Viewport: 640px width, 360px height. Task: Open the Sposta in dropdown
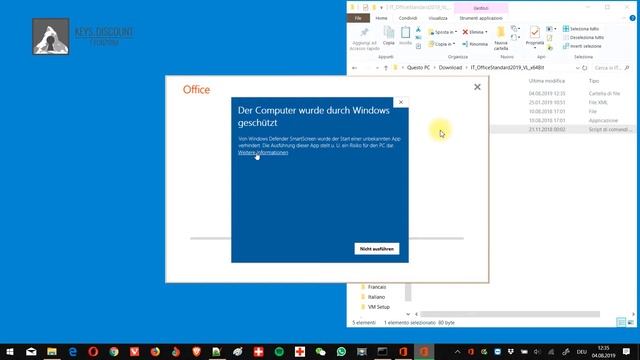(442, 32)
